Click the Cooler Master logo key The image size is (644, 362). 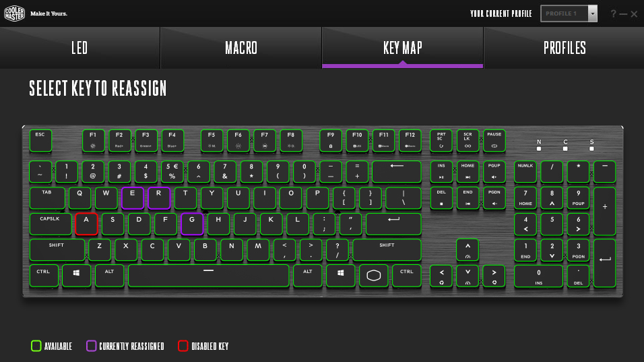tap(373, 276)
